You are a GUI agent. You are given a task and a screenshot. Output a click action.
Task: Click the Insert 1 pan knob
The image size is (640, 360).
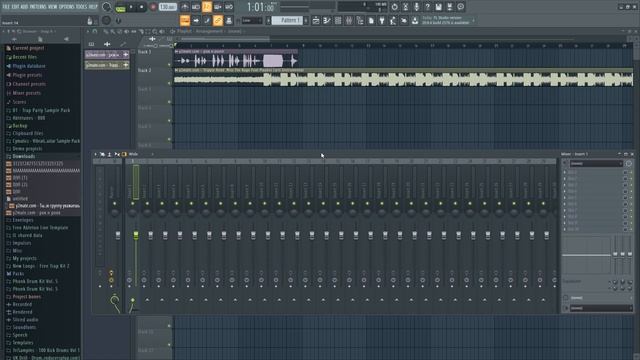(x=133, y=213)
